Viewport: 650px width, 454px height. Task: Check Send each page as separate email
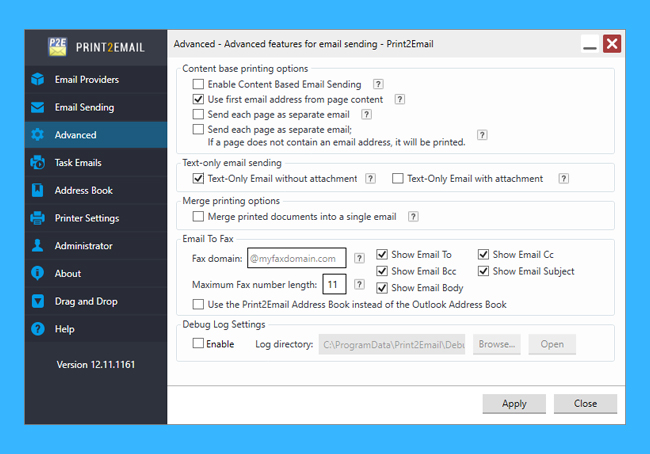tap(198, 114)
